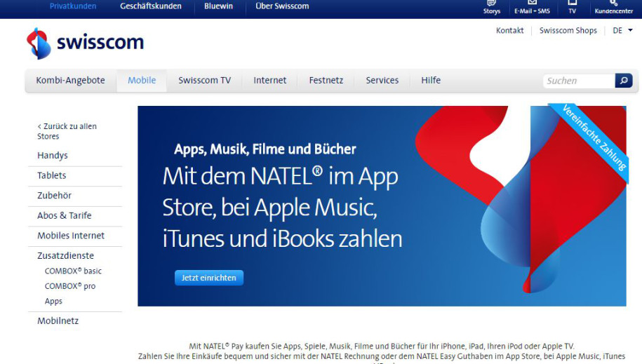This screenshot has width=642, height=364.
Task: Open Mobiles Internet in sidebar
Action: coord(71,236)
